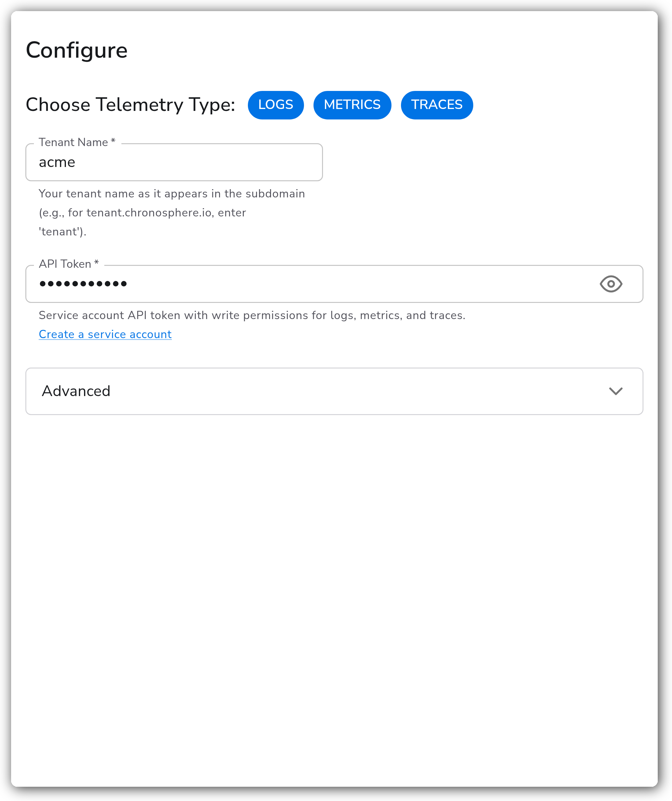Toggle the METRICS telemetry type chip
The height and width of the screenshot is (801, 672).
(x=352, y=105)
